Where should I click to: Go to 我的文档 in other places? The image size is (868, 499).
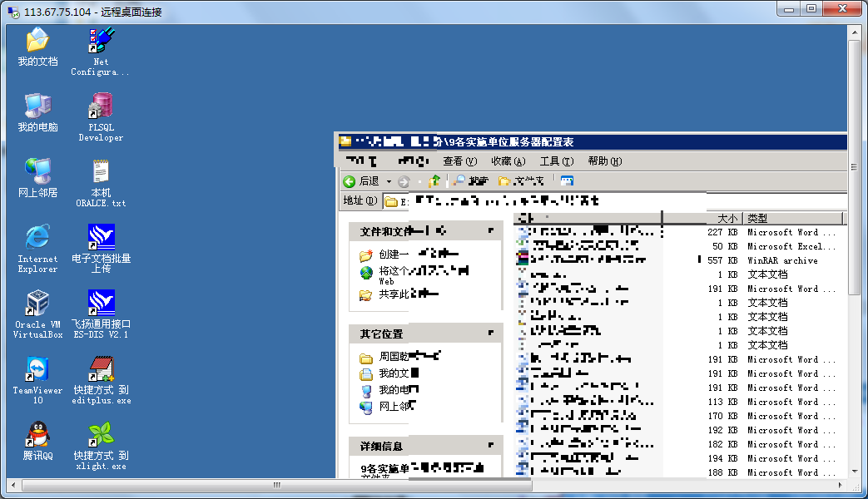click(x=389, y=373)
